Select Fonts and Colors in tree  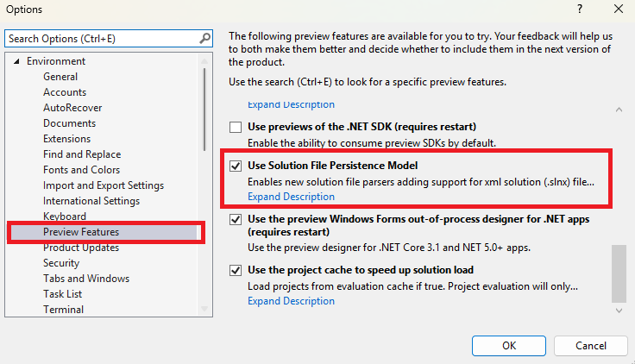[82, 170]
